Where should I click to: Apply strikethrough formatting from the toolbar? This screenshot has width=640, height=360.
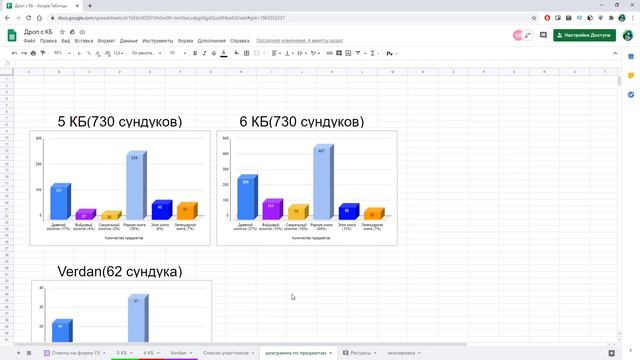pos(214,53)
